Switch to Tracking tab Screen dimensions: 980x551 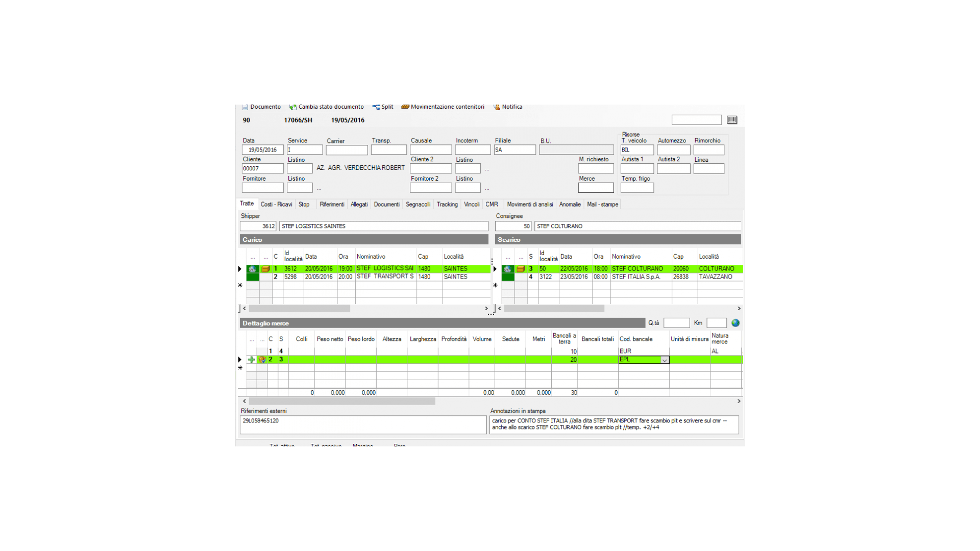(x=447, y=205)
